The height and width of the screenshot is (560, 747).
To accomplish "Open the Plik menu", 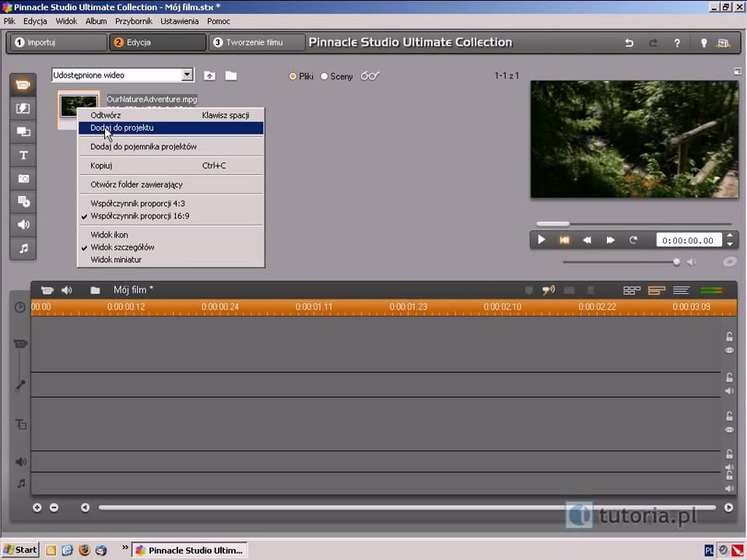I will pyautogui.click(x=9, y=22).
